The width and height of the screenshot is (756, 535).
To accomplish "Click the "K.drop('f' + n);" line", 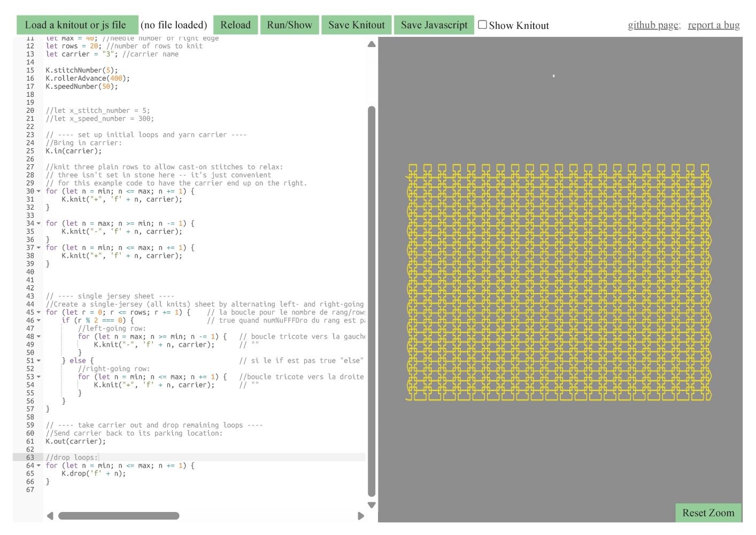I will (x=94, y=473).
